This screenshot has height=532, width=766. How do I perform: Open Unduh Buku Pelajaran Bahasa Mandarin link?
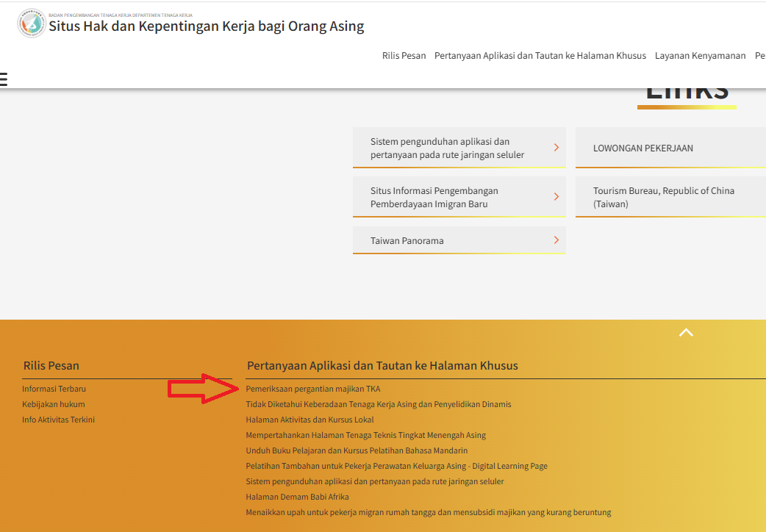pos(357,450)
